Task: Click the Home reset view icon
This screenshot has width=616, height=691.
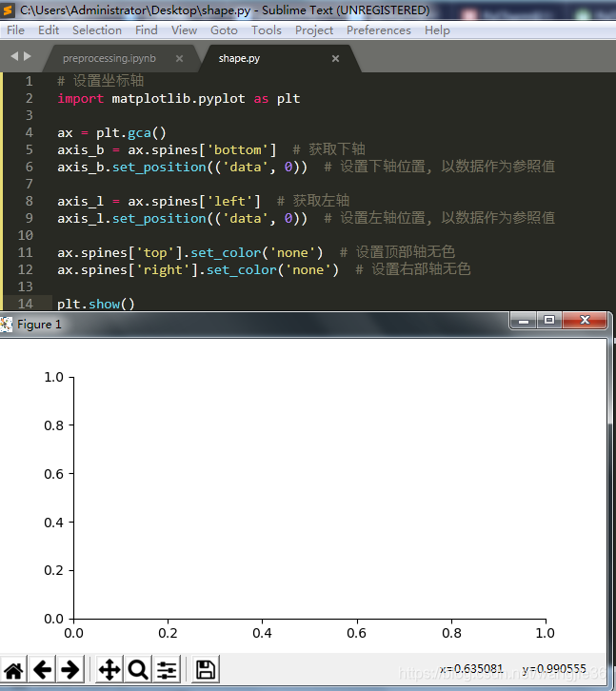Action: pos(13,669)
